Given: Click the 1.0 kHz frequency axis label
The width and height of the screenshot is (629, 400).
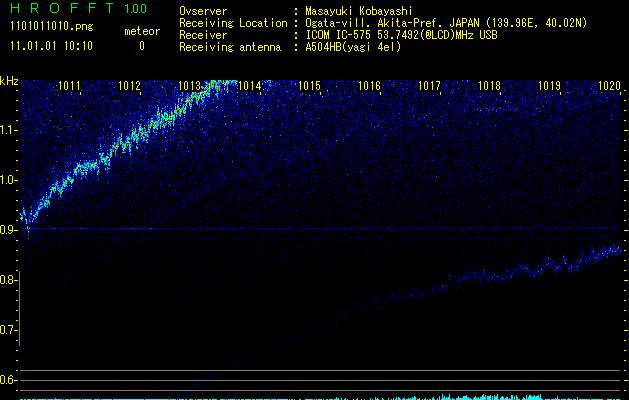Looking at the screenshot, I should pyautogui.click(x=8, y=181).
